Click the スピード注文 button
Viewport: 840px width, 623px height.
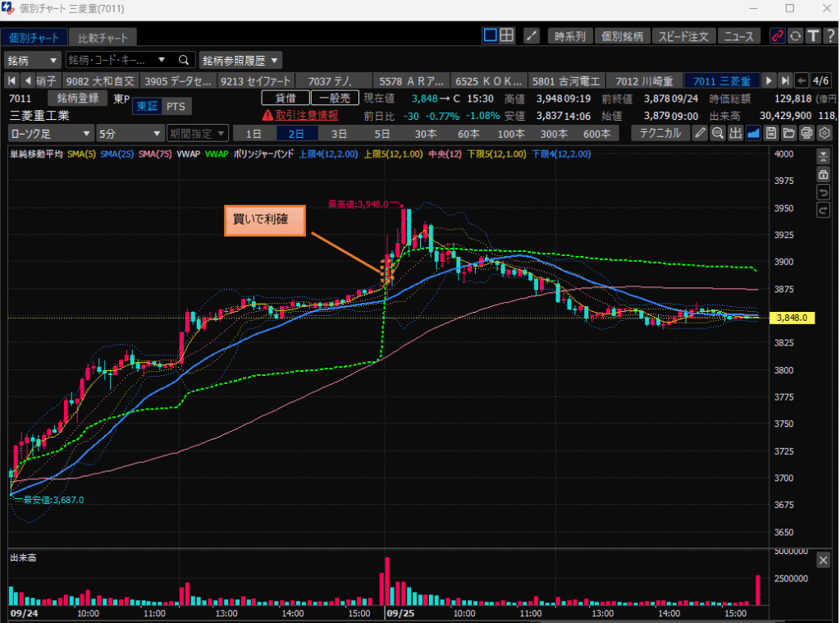(x=686, y=36)
